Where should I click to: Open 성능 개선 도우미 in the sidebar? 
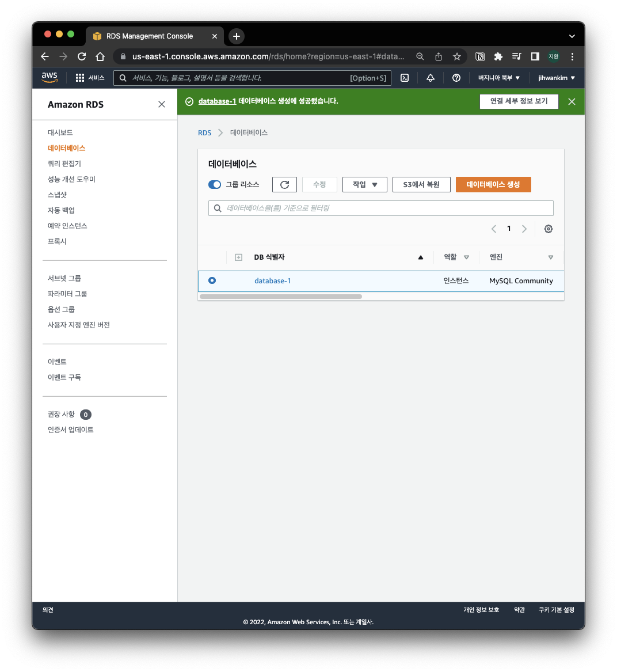[x=71, y=179]
